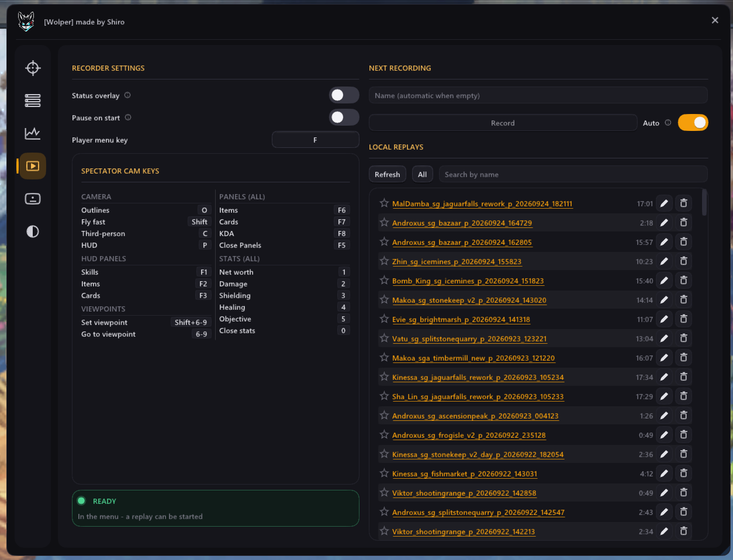Viewport: 733px width, 560px height.
Task: Open Evie_sg_brightmarsh_p_20260924_141318 replay
Action: point(461,320)
